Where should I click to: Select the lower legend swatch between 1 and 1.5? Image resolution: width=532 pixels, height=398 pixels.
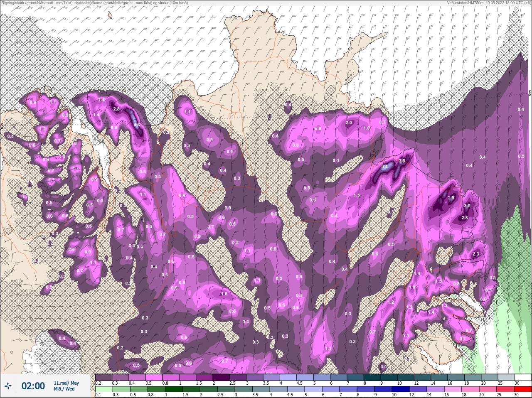click(174, 389)
